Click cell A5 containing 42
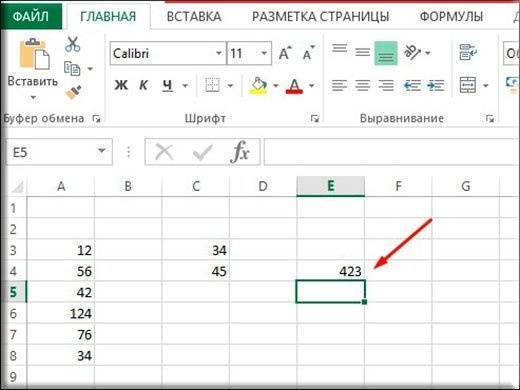 pos(61,292)
